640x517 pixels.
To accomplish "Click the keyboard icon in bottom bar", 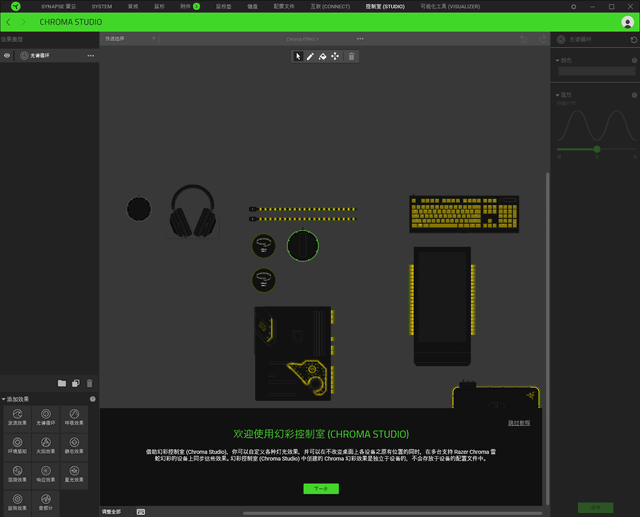I will 141,512.
